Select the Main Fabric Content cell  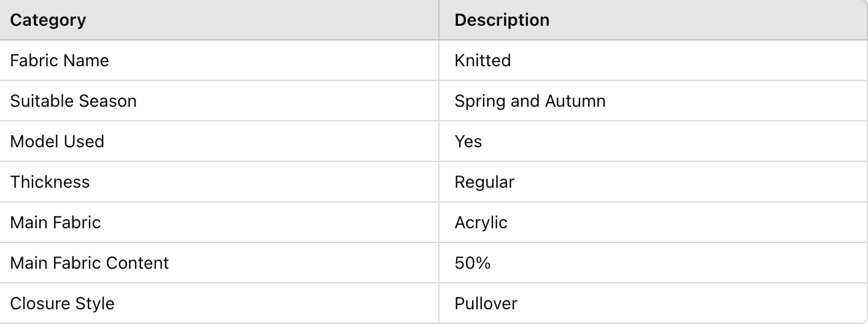90,263
